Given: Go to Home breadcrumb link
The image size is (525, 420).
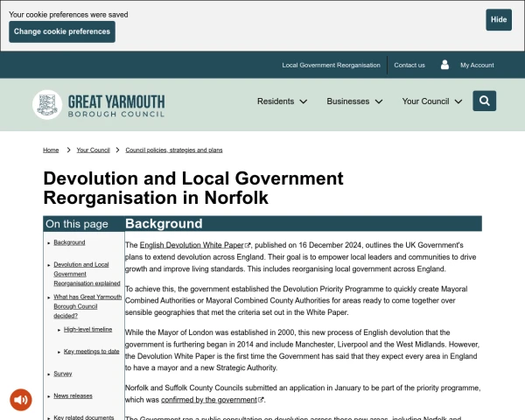Looking at the screenshot, I should tap(51, 150).
